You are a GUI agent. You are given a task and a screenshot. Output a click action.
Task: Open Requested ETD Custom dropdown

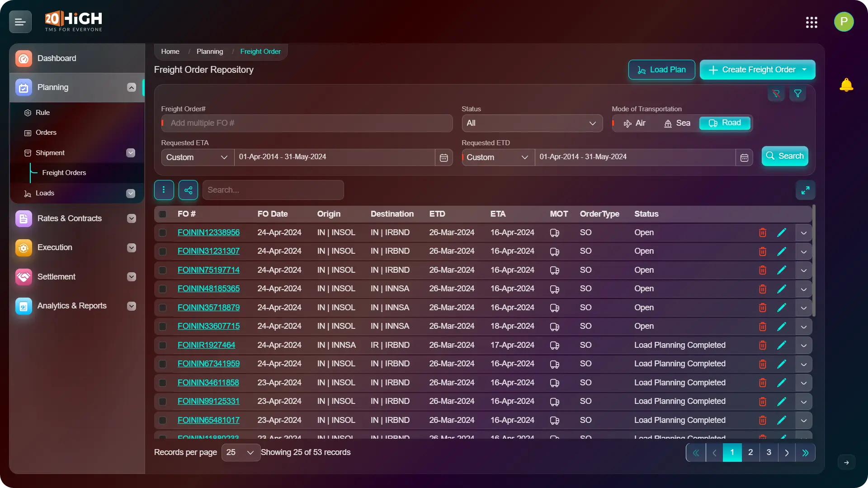point(498,157)
